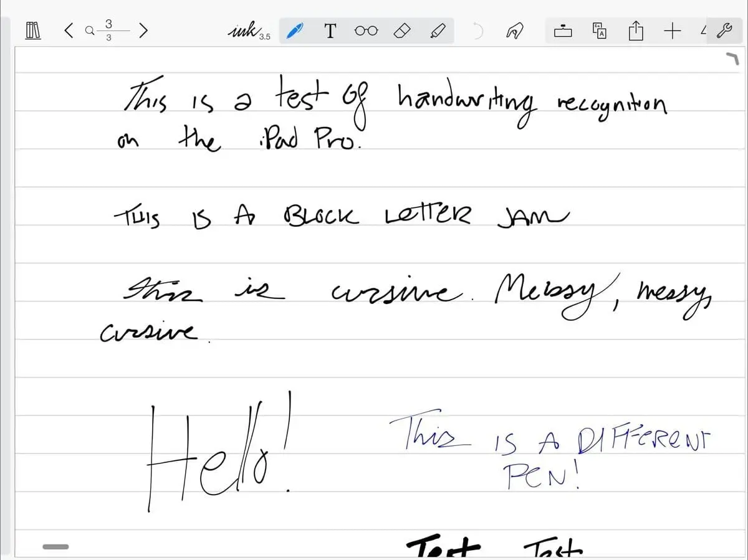
Task: Select the blue pen writing tool
Action: click(x=294, y=31)
